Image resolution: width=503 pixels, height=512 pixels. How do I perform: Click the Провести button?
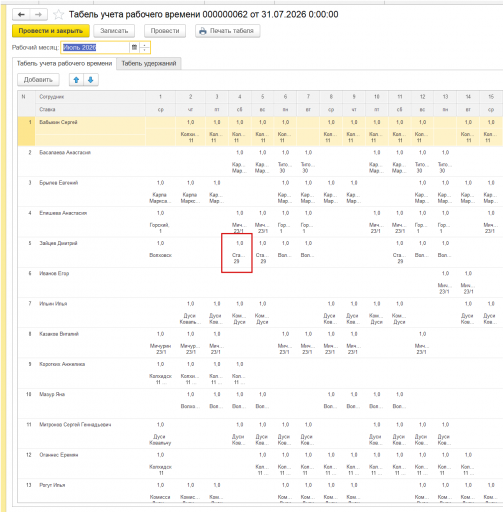pos(165,31)
